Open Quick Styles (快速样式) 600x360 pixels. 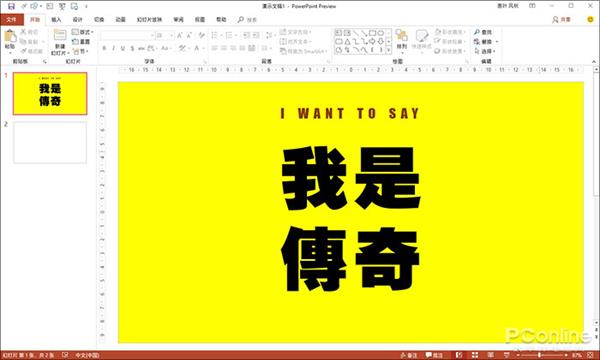coord(421,40)
